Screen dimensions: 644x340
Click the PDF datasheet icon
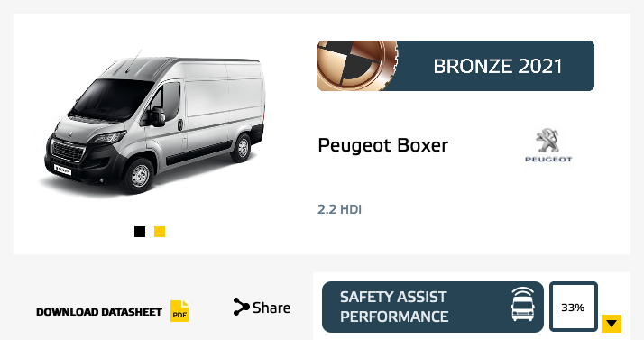(x=179, y=311)
